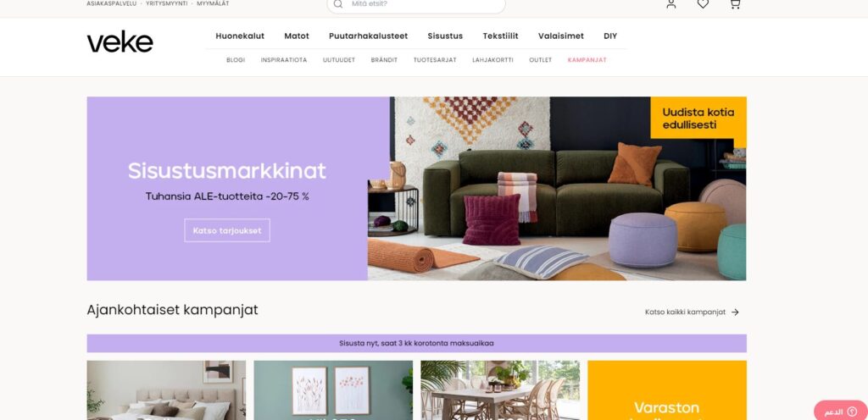
Task: Open the wishlist heart icon
Action: pos(703,4)
